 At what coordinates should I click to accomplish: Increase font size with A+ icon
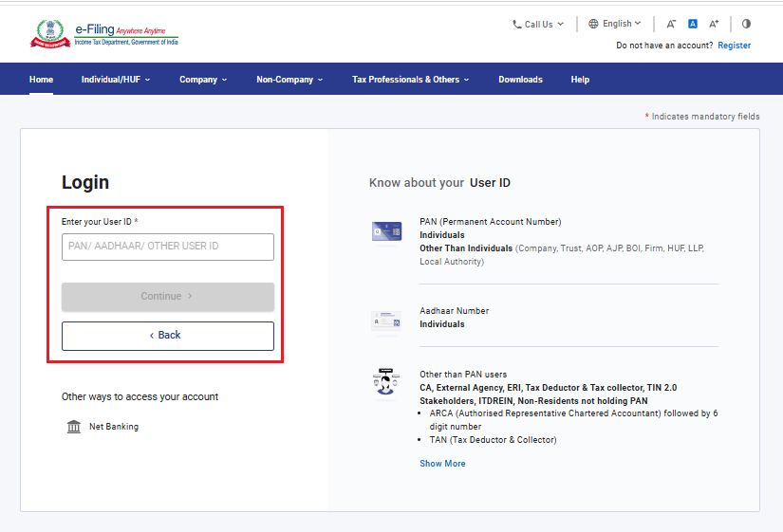click(714, 24)
